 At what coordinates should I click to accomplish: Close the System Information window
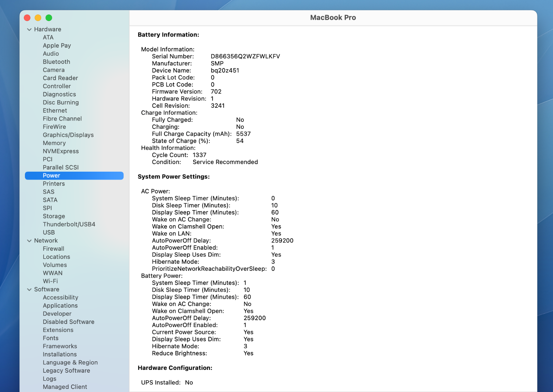pyautogui.click(x=27, y=18)
